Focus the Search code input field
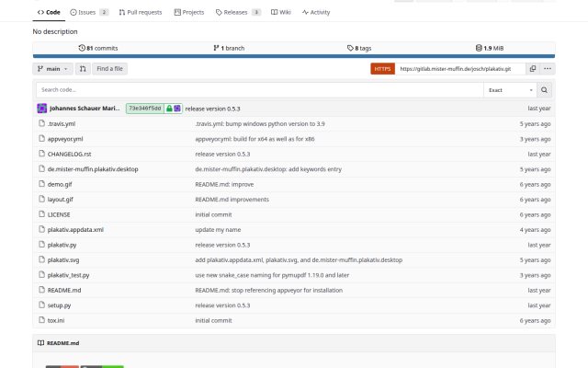Screen dimensions: 588x368 click(x=260, y=90)
